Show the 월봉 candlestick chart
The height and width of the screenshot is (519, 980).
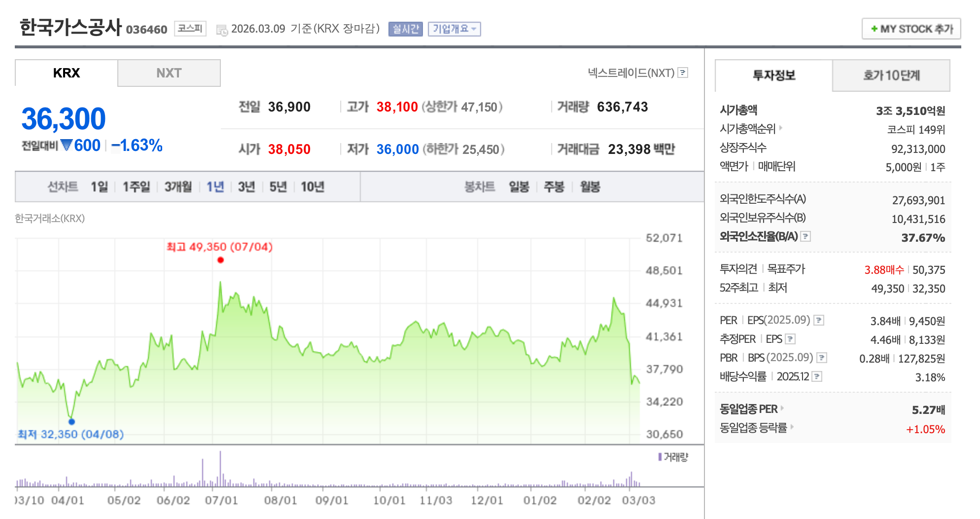click(590, 186)
